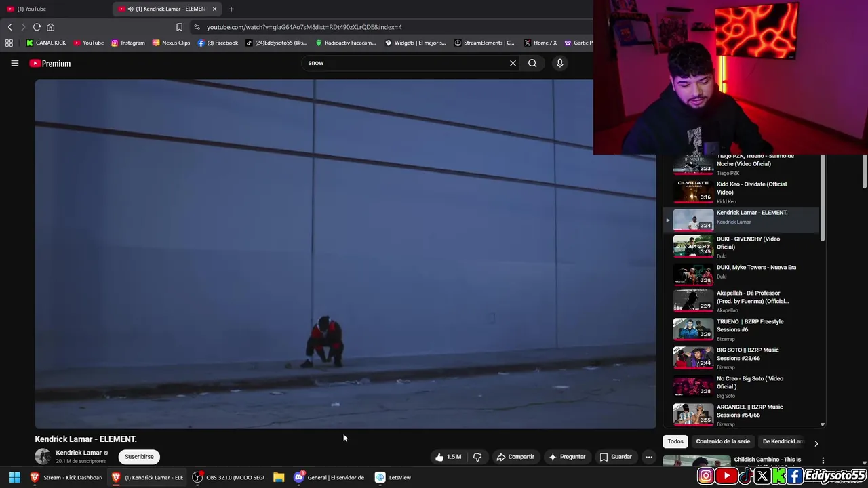This screenshot has height=488, width=868.
Task: Play Kidd Keo - Olvidate from playlist
Action: 742,192
